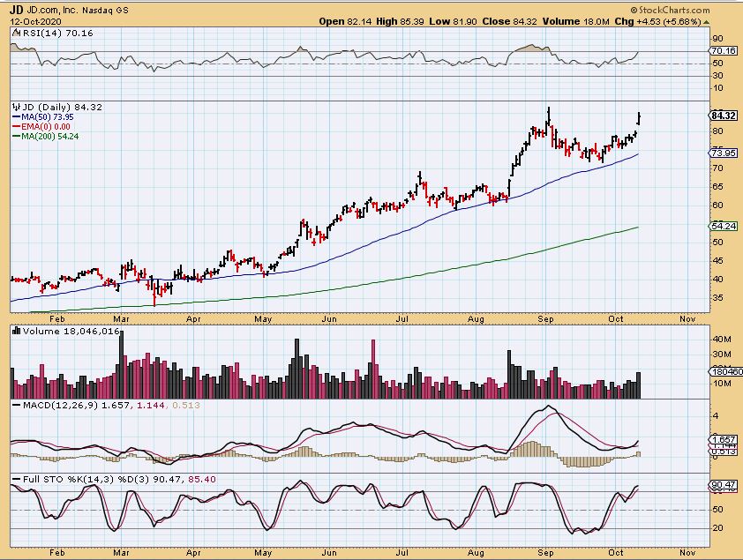The width and height of the screenshot is (743, 560).
Task: Click the 84.32 last-price tag on right axis
Action: point(724,116)
